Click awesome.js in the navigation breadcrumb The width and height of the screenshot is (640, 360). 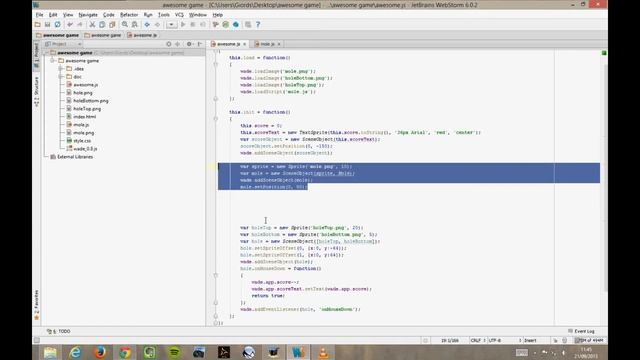coord(142,35)
